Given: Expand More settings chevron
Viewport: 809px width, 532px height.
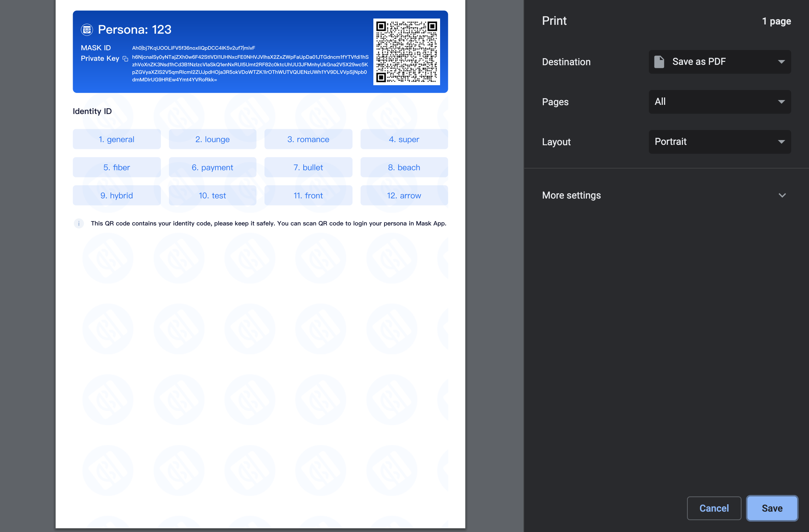Looking at the screenshot, I should click(x=782, y=195).
